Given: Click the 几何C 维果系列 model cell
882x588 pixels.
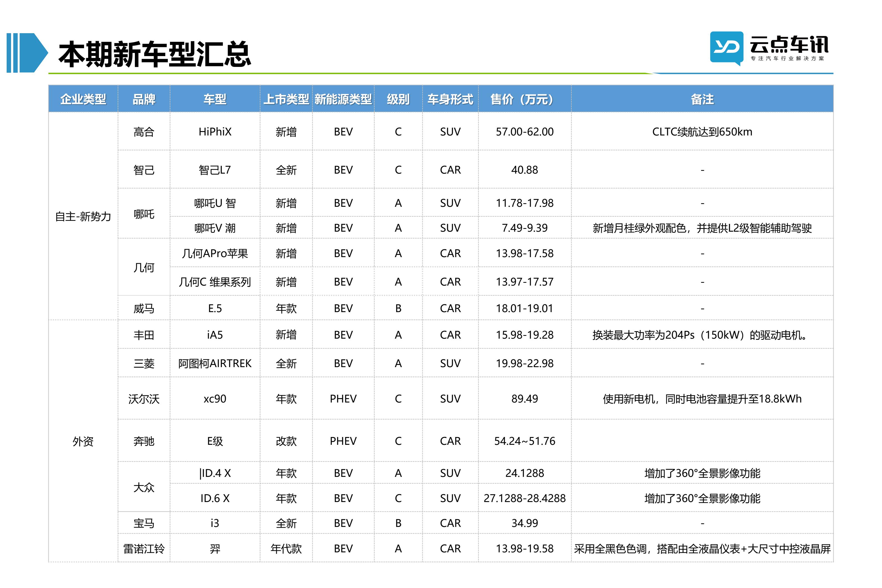Looking at the screenshot, I should pyautogui.click(x=215, y=282).
